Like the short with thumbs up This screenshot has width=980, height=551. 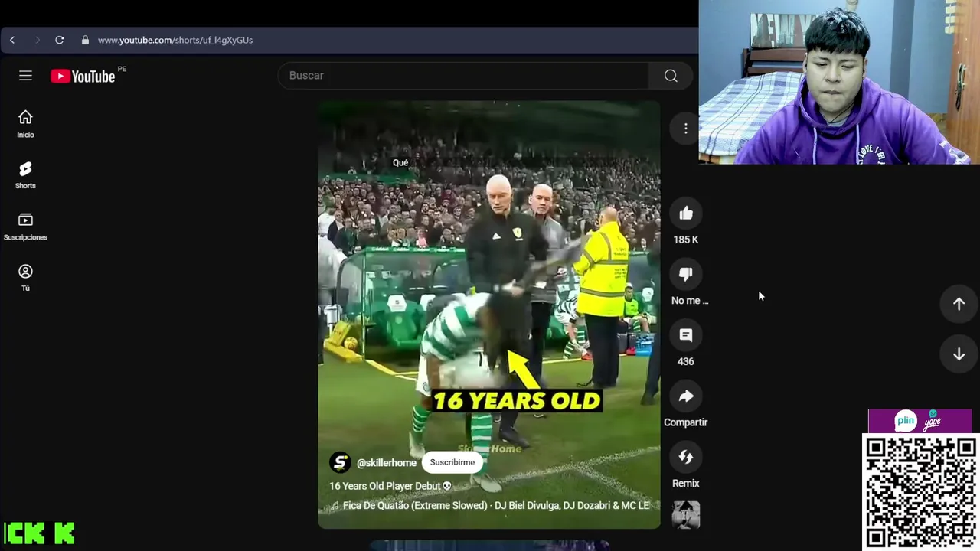686,214
